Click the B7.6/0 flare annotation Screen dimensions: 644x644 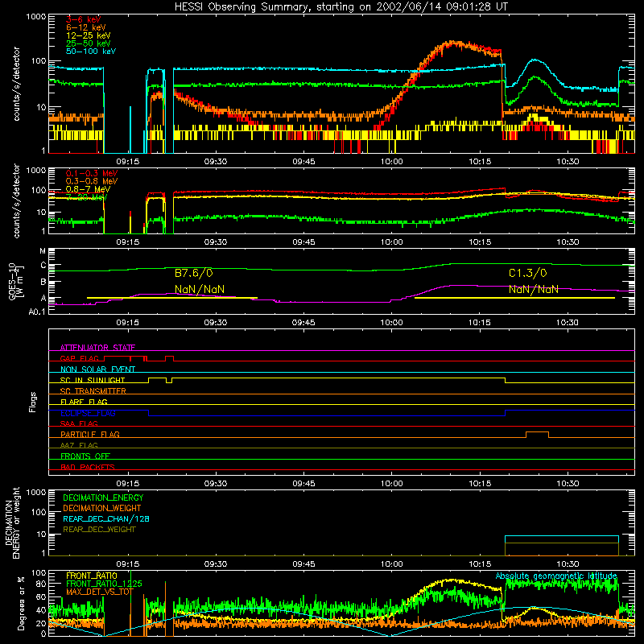194,273
